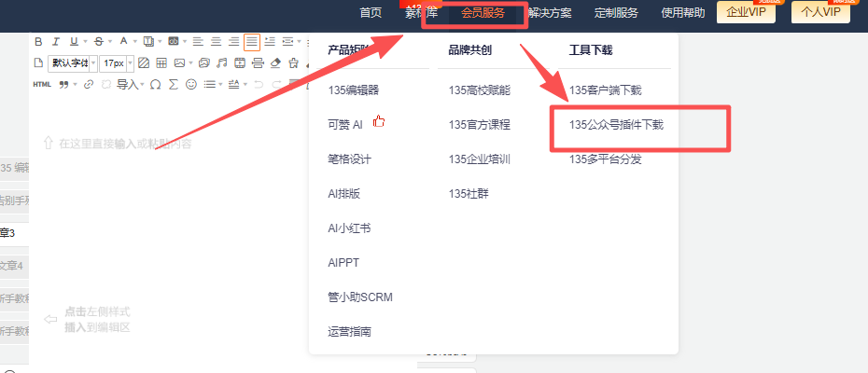Undo the last action
This screenshot has height=373, width=868.
coord(258,84)
